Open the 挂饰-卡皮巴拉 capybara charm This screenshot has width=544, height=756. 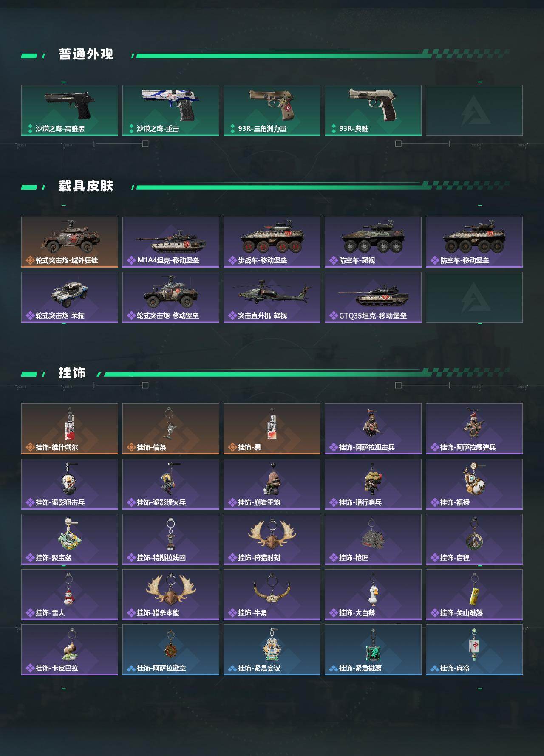[70, 650]
